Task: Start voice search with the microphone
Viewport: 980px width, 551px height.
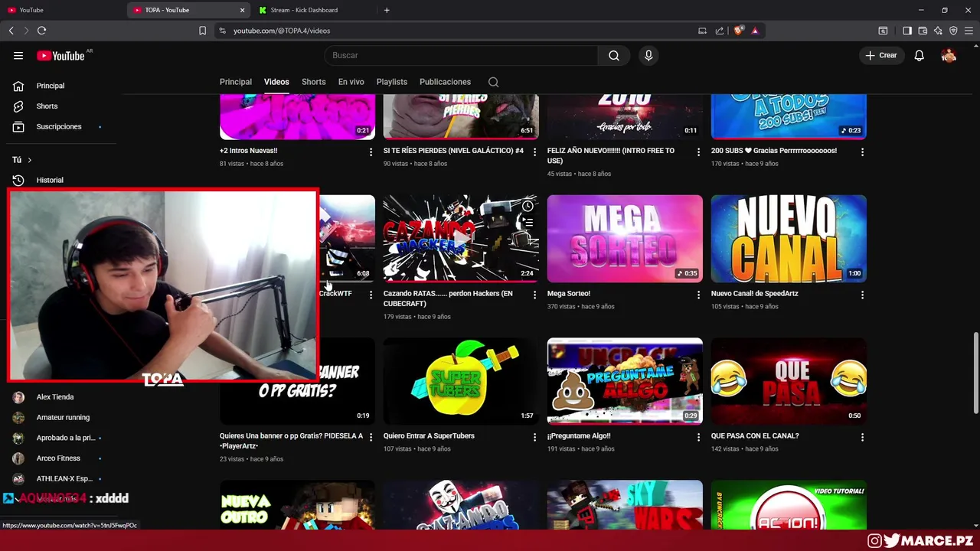Action: point(648,55)
